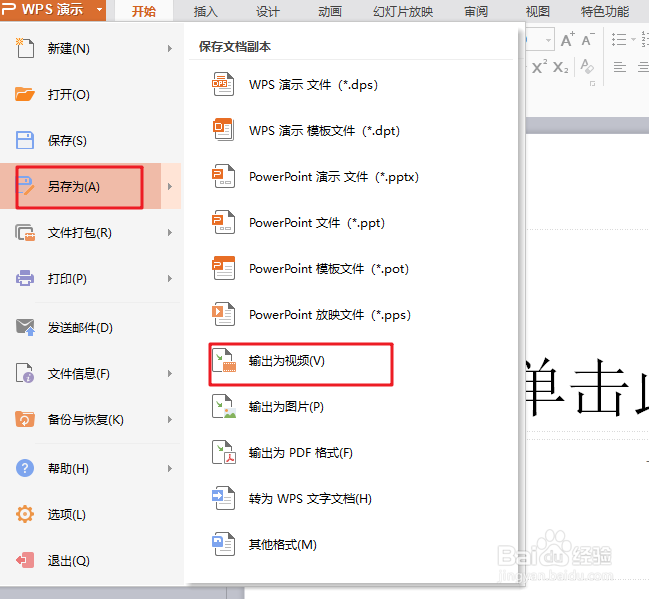Click the exit icon beside 退出(Q)
649x599 pixels.
click(25, 561)
